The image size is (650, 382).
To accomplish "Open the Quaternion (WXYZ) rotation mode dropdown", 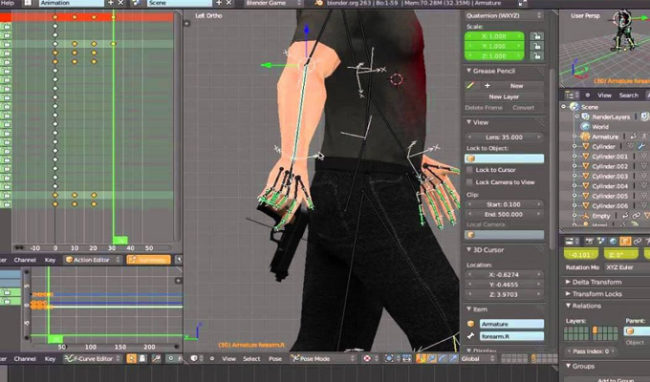I will tap(504, 15).
